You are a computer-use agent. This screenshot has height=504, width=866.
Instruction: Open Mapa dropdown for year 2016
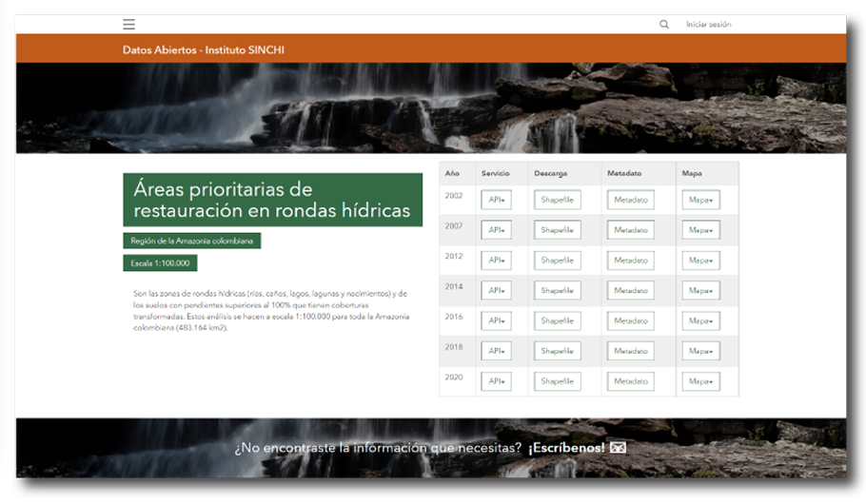point(700,321)
